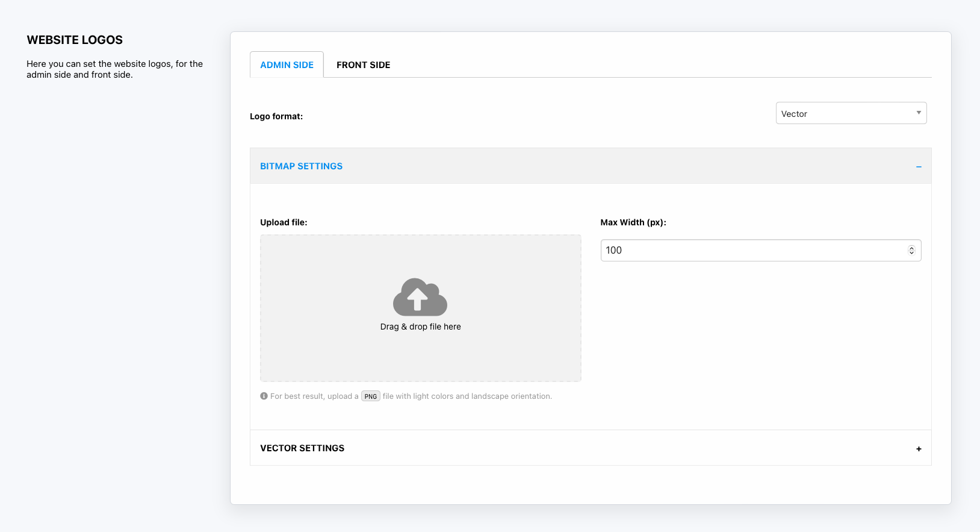
Task: Decrease Max Width with the down stepper arrow
Action: (911, 253)
